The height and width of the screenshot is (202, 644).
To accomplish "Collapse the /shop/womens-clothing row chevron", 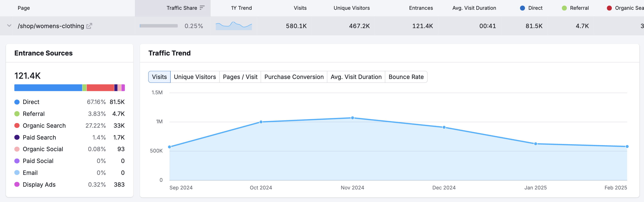I will pos(9,26).
